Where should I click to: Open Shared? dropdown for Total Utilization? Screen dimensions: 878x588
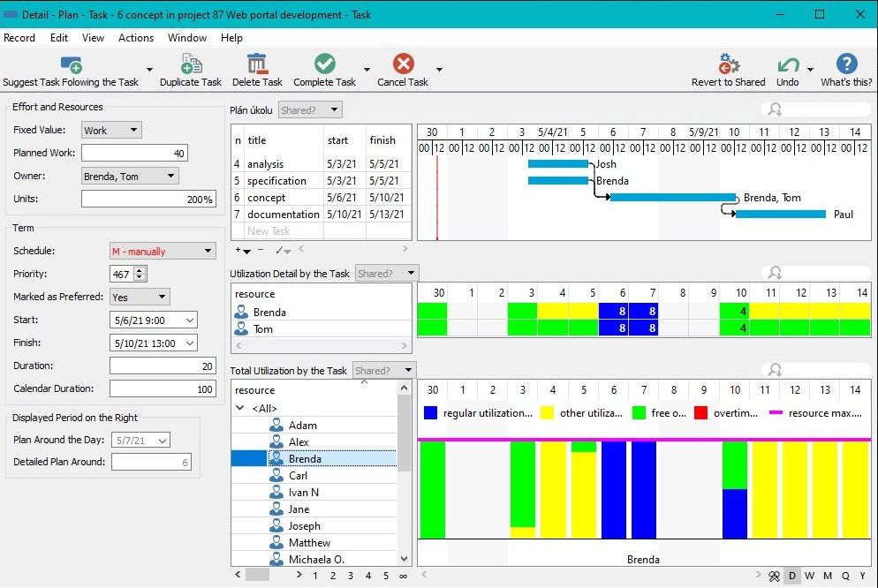point(384,370)
